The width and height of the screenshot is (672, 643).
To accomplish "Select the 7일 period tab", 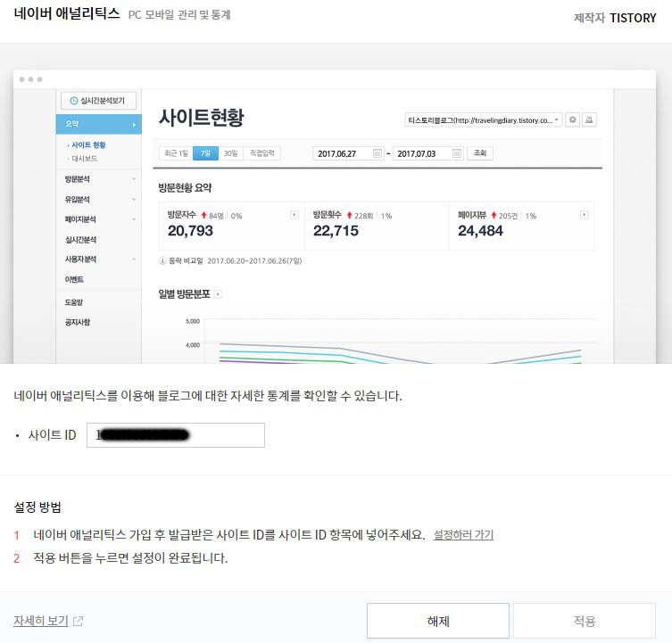I will pyautogui.click(x=206, y=153).
